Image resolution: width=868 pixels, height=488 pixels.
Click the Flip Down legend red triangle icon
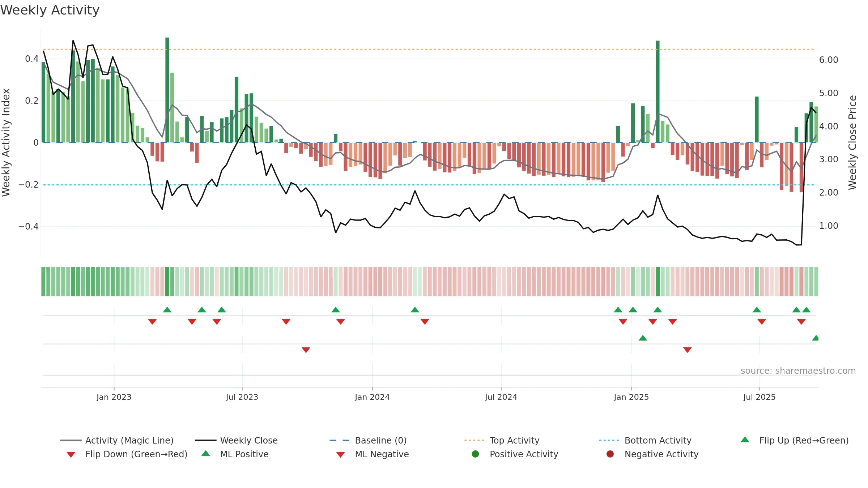[x=71, y=455]
